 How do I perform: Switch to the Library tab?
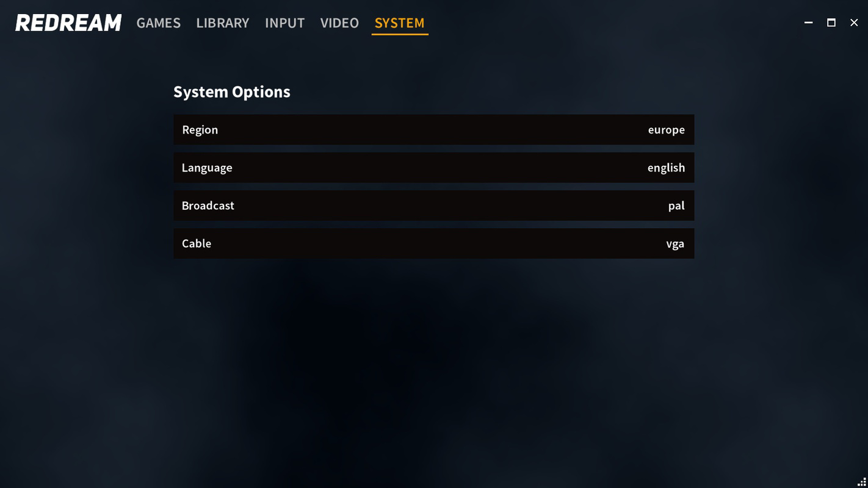point(223,23)
